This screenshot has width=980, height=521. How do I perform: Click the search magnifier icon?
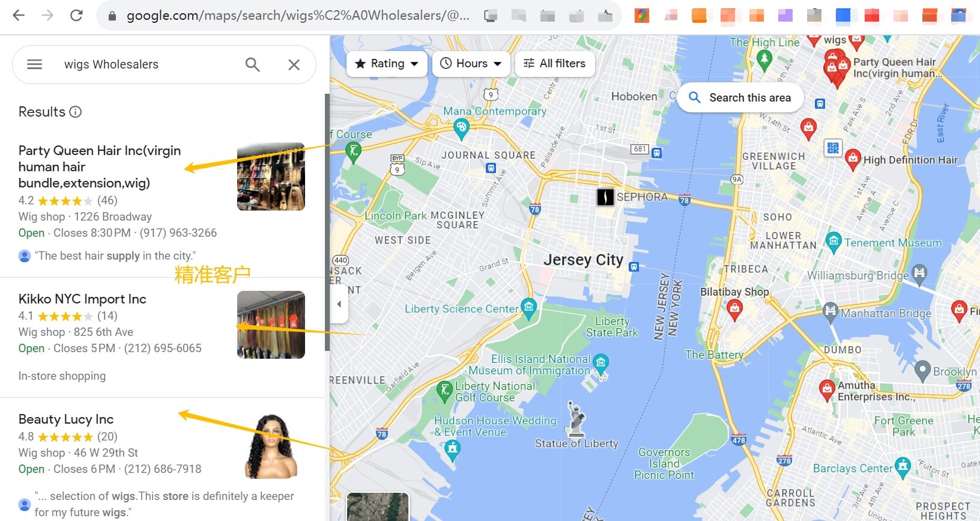(253, 64)
